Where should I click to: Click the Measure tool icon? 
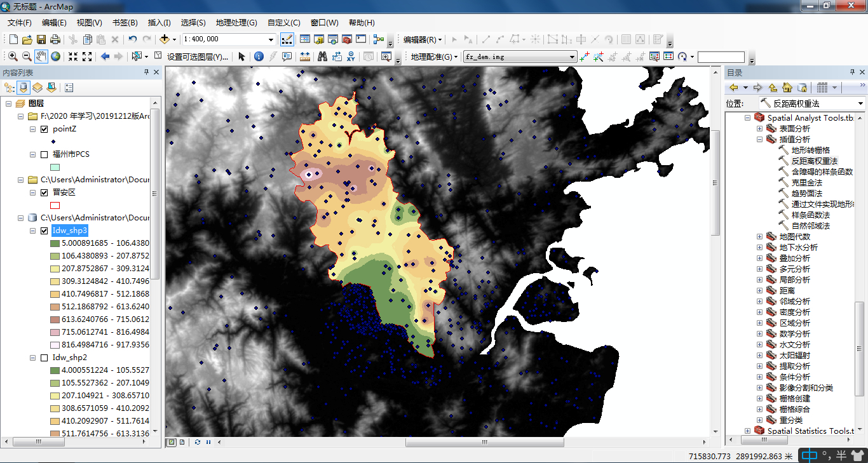tap(306, 56)
